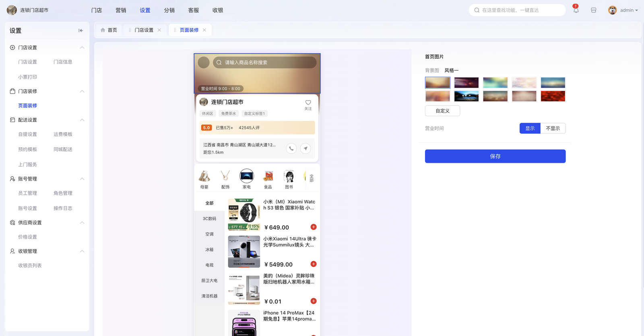Screen dimensions: 644x336
Task: Collapse the settings sidebar panel
Action: pos(80,31)
